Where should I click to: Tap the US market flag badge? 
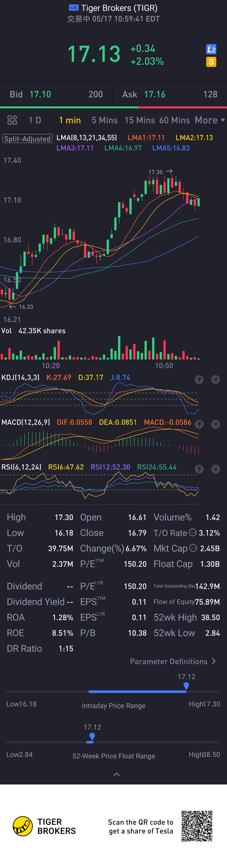[x=74, y=8]
